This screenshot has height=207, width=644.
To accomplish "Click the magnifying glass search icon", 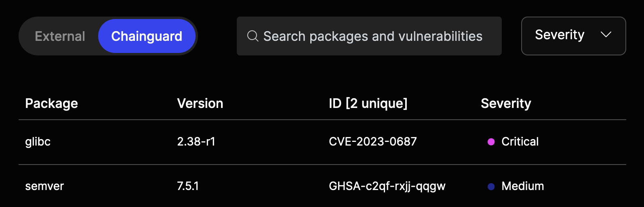I will [x=253, y=36].
